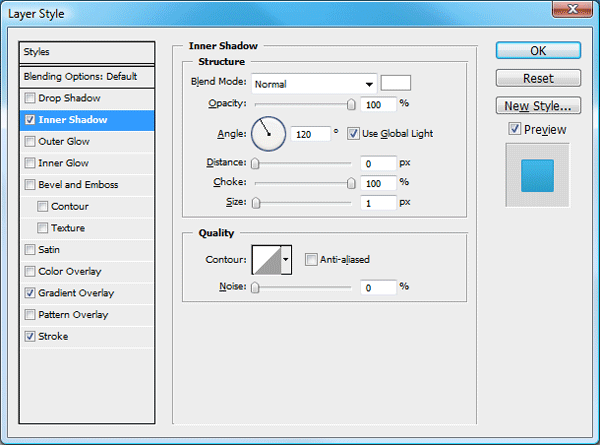Screen dimensions: 600x445
Task: Open the Bevel and Emboss settings
Action: (x=87, y=185)
